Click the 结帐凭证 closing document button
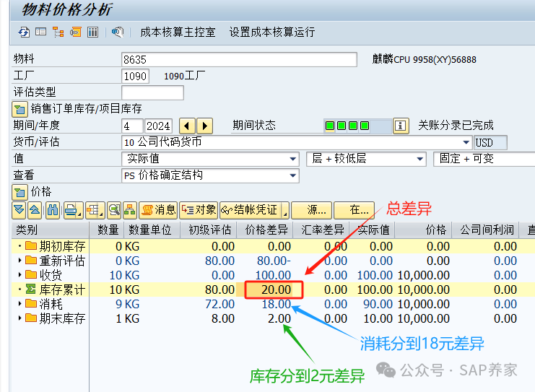The height and width of the screenshot is (392, 535). coord(251,210)
